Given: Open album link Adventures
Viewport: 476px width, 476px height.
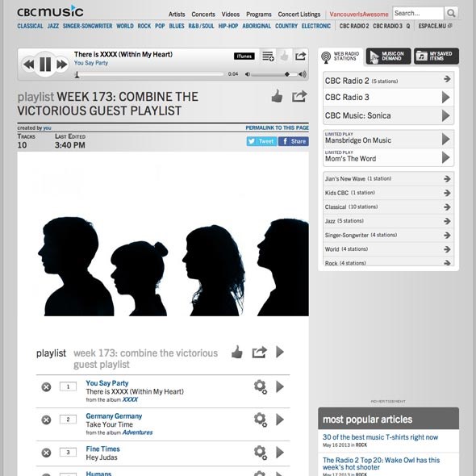Looking at the screenshot, I should 137,432.
